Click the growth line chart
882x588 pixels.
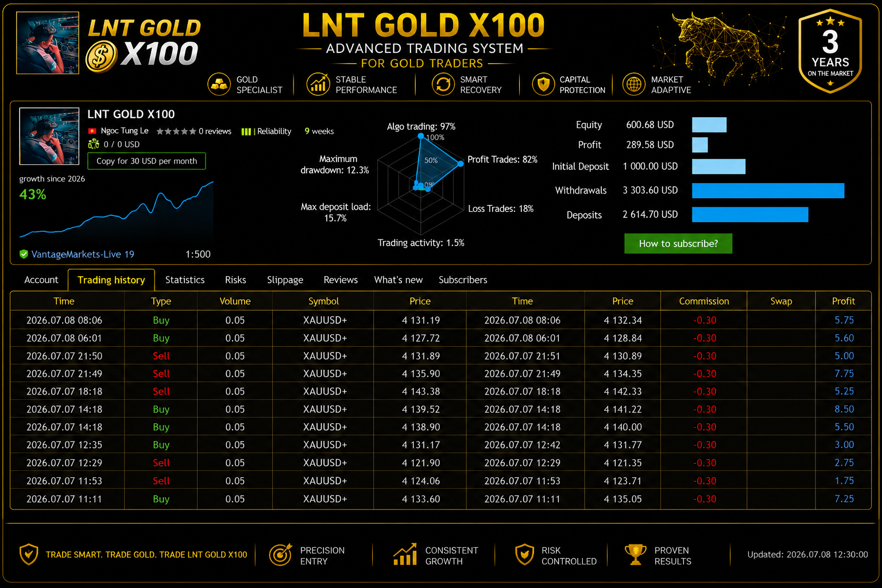[x=117, y=210]
